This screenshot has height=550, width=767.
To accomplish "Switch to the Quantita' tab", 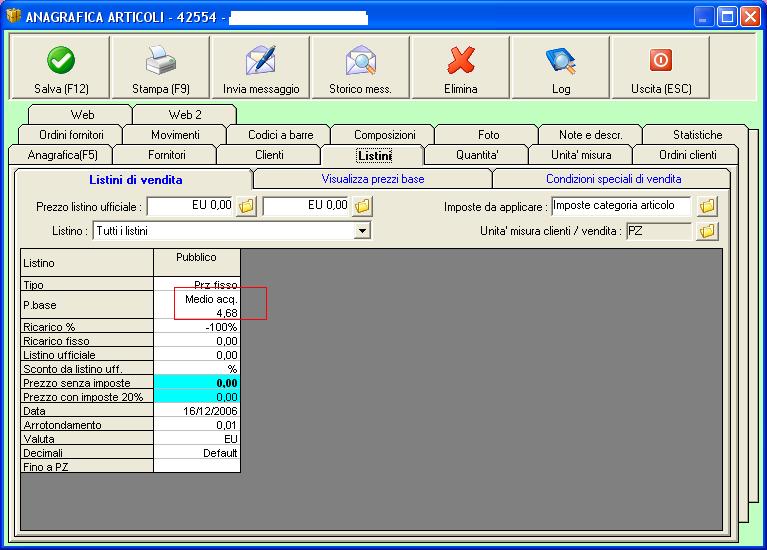I will tap(477, 155).
